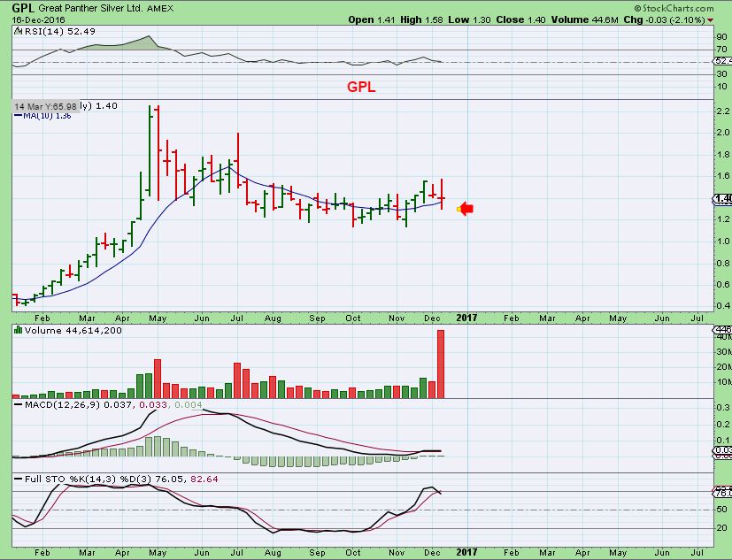Viewport: 732px width, 560px height.
Task: Click the GPL ticker symbol in header
Action: pyautogui.click(x=23, y=7)
